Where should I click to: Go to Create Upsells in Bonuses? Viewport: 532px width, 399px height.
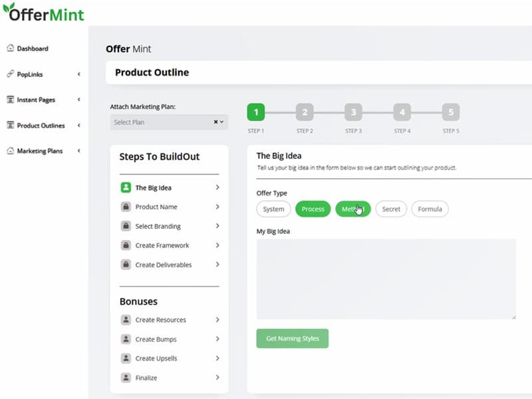[156, 358]
